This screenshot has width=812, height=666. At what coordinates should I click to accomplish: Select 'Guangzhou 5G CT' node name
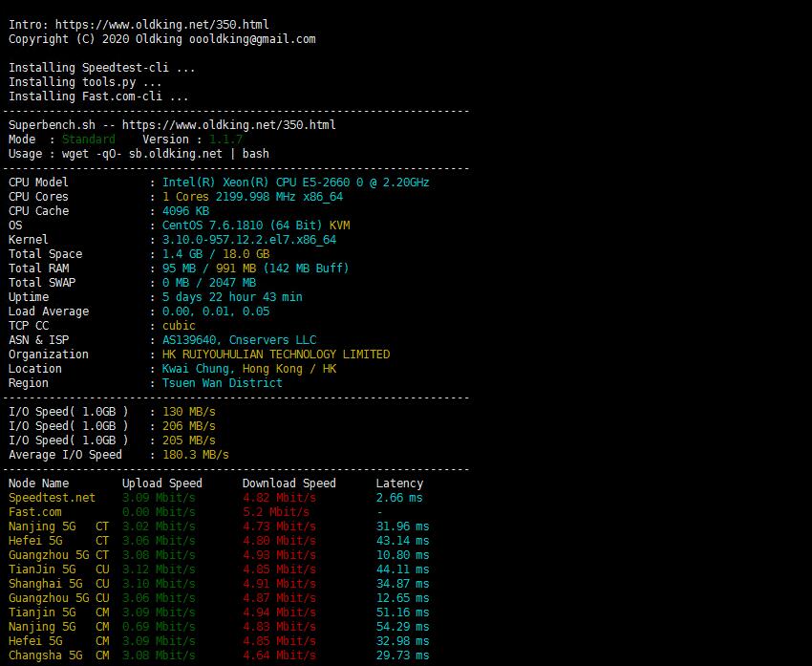pos(58,555)
